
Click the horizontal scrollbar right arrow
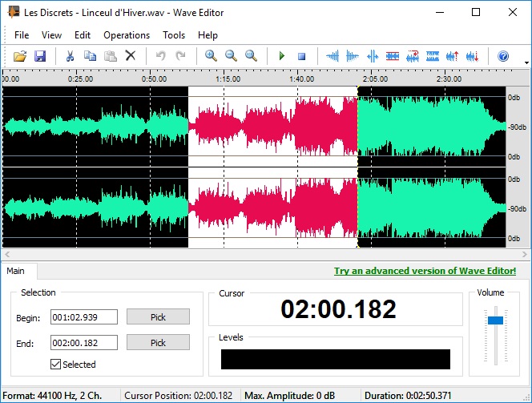pyautogui.click(x=525, y=254)
